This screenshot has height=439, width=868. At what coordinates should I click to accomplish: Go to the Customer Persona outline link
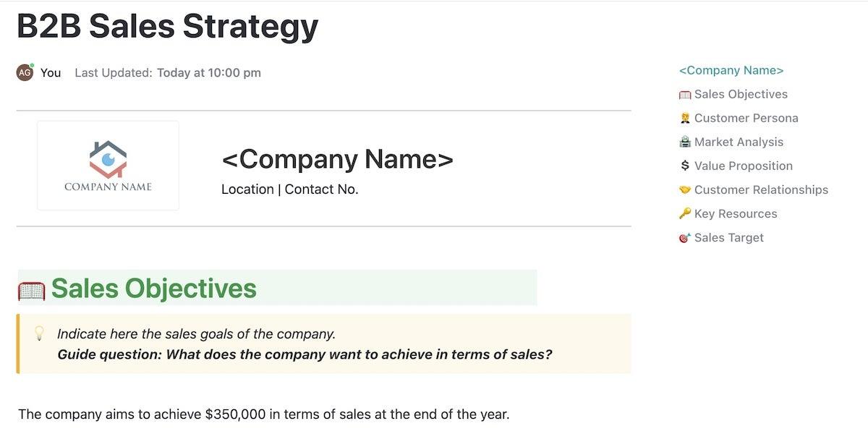click(x=746, y=119)
